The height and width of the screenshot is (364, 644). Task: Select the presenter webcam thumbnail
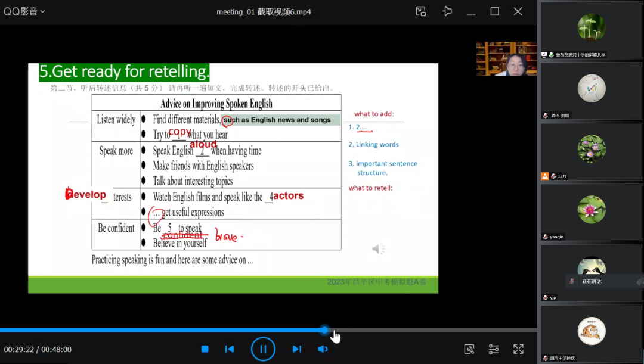click(x=506, y=59)
